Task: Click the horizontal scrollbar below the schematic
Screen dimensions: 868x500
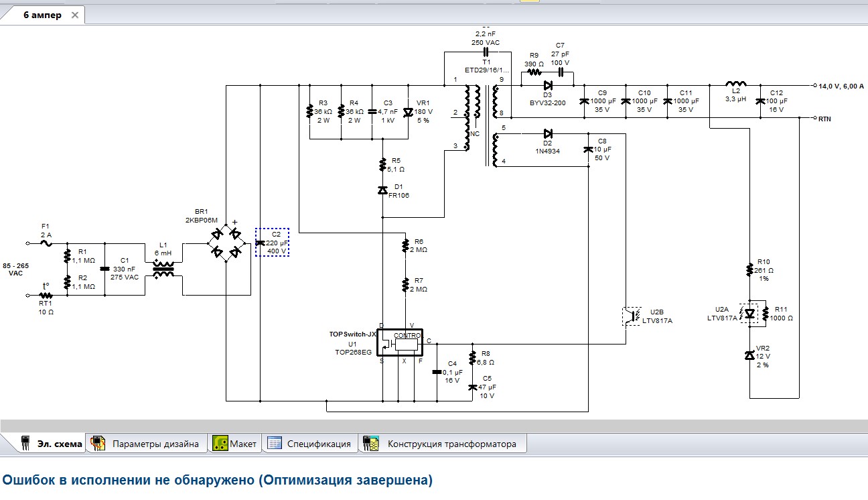Action: coord(434,426)
